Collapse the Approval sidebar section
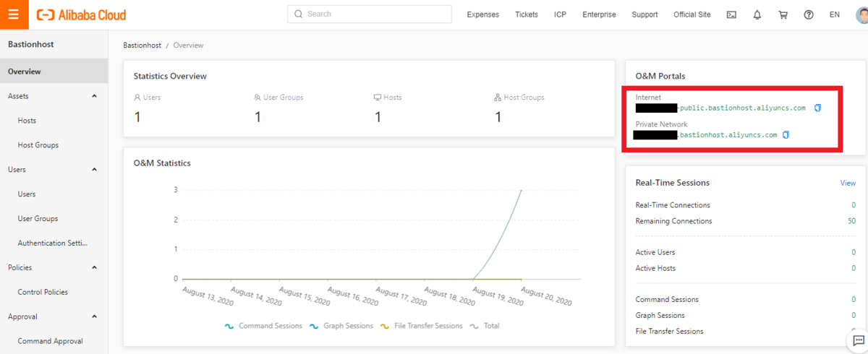The height and width of the screenshot is (354, 868). tap(94, 316)
